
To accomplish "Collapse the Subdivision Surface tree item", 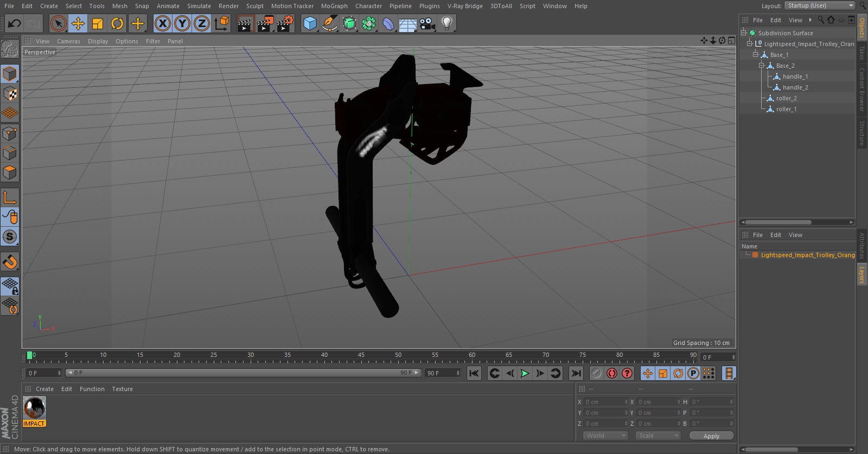I will point(744,33).
